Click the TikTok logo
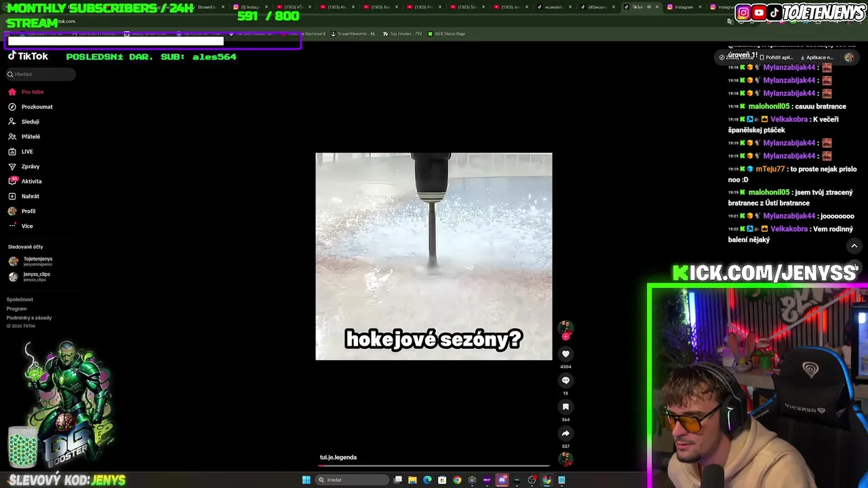 28,56
